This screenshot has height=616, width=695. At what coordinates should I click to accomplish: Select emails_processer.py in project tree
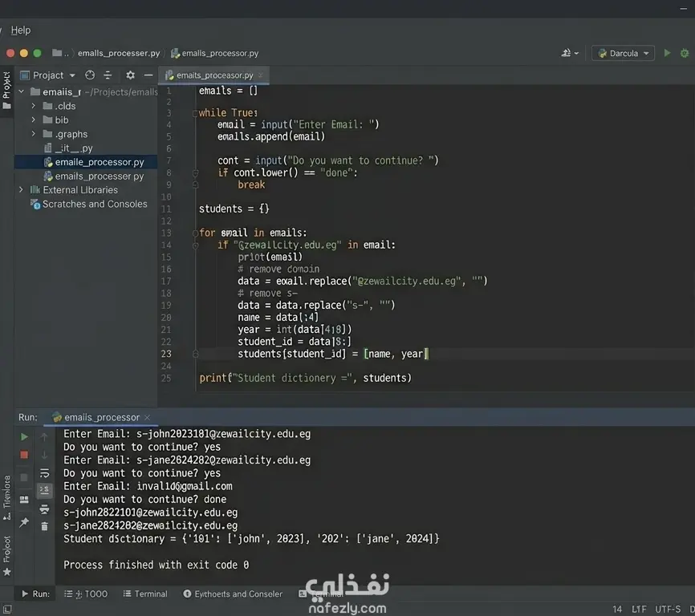click(x=94, y=176)
